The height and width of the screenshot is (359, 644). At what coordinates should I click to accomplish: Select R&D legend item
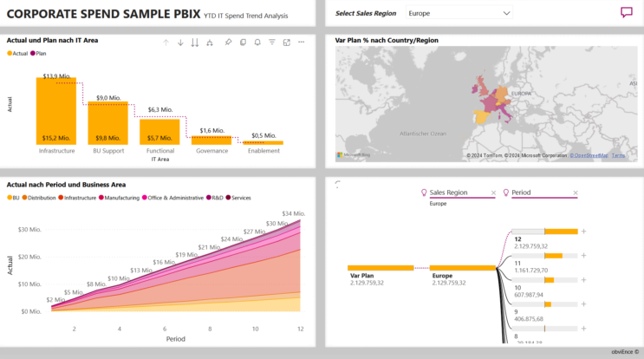pos(215,198)
